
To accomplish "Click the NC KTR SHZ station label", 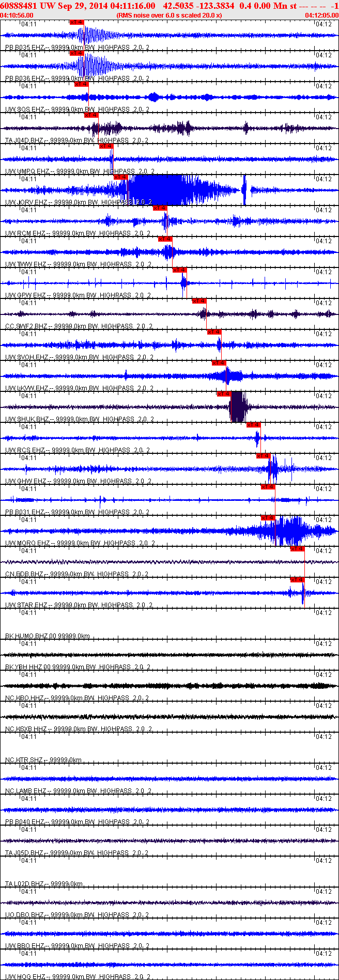I will click(43, 760).
